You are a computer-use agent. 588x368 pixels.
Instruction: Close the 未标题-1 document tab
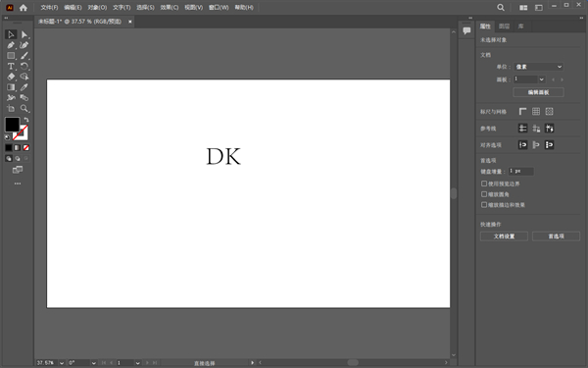tap(130, 22)
